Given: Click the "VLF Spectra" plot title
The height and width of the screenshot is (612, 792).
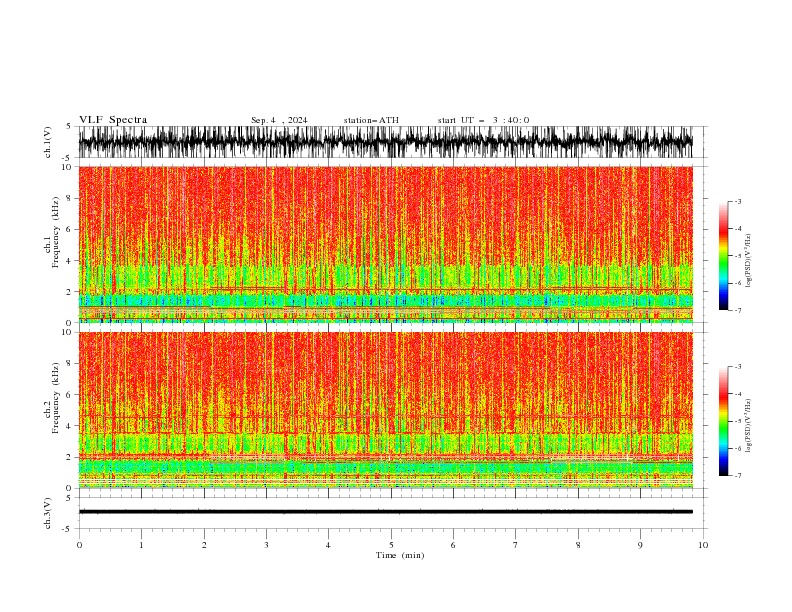Looking at the screenshot, I should point(113,120).
